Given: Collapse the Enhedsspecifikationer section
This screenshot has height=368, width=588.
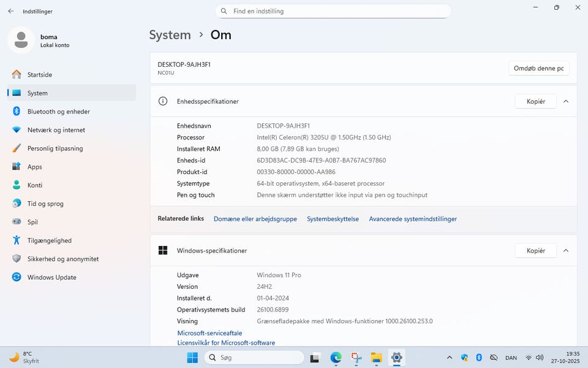Looking at the screenshot, I should [566, 101].
